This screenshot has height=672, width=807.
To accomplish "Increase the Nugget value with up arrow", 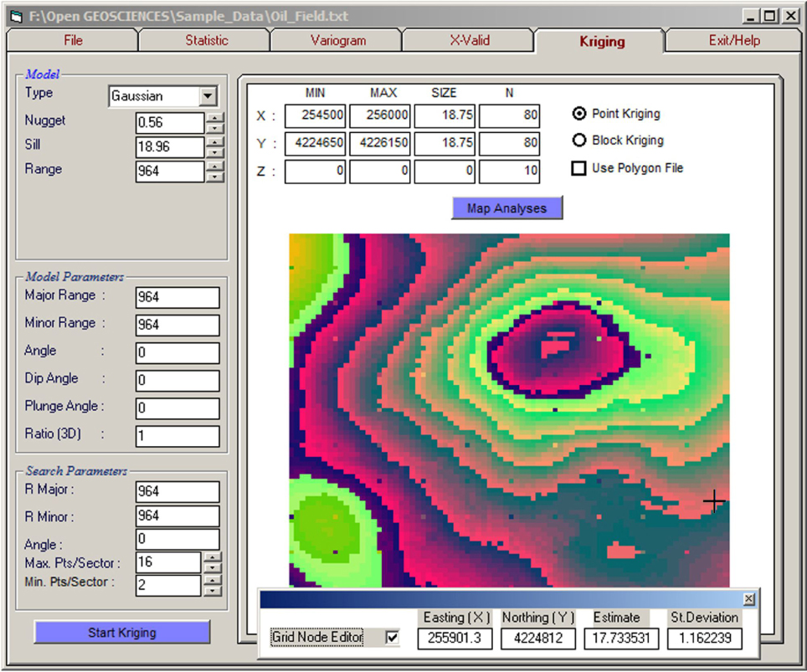I will coord(215,118).
